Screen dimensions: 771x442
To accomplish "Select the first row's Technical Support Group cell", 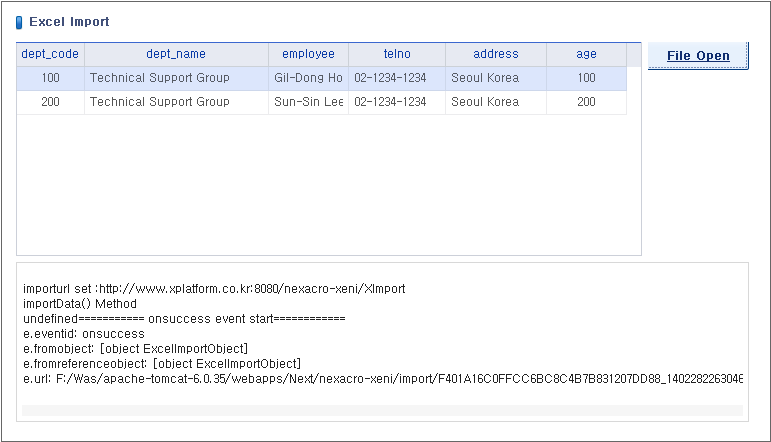I will click(x=176, y=78).
